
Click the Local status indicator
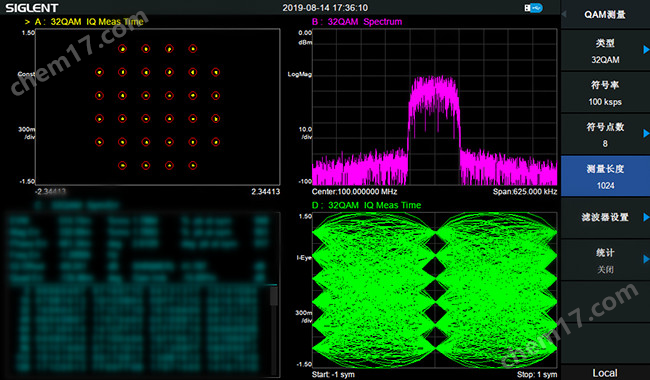pos(605,373)
